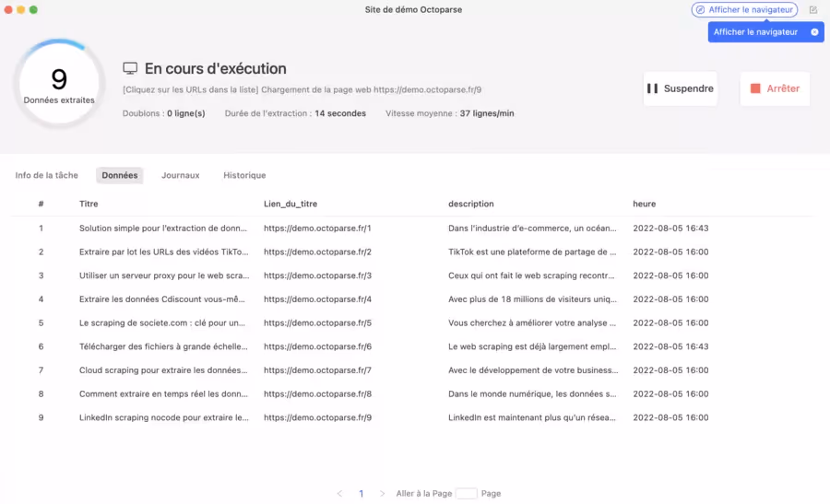Click link https://demo.octoparse.fr/8
The image size is (830, 504).
tap(317, 393)
